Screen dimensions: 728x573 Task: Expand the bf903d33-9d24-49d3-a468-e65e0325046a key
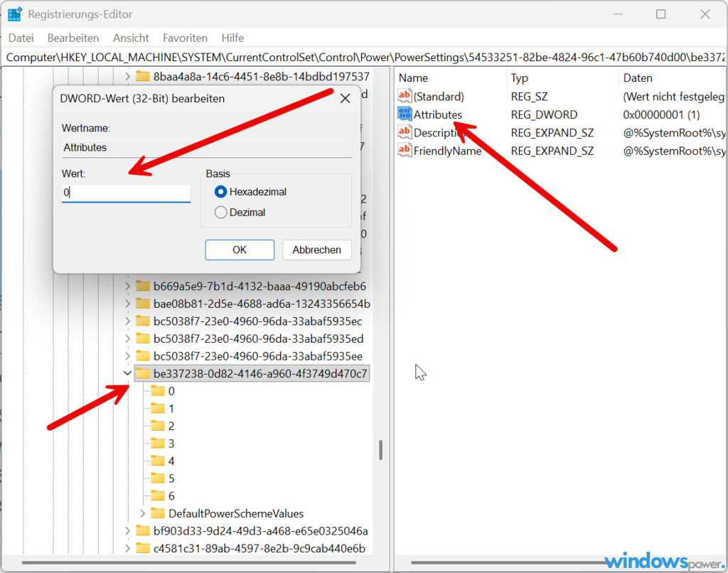pyautogui.click(x=127, y=531)
